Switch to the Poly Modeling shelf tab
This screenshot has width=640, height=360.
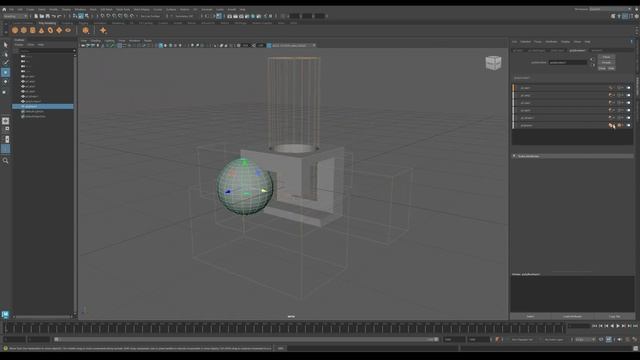point(47,23)
